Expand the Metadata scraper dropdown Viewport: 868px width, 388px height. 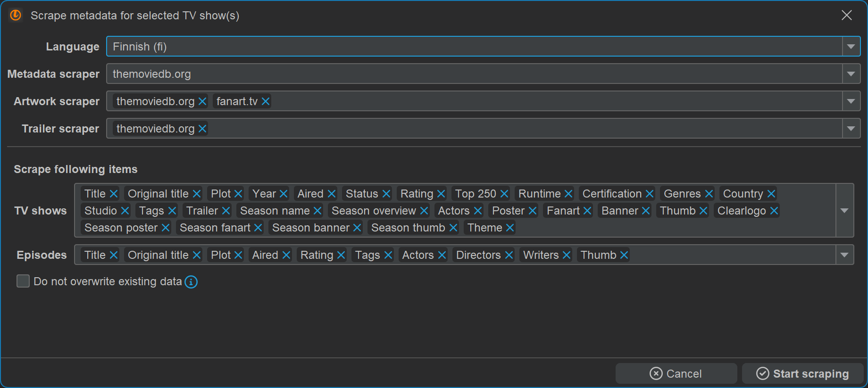pos(851,74)
